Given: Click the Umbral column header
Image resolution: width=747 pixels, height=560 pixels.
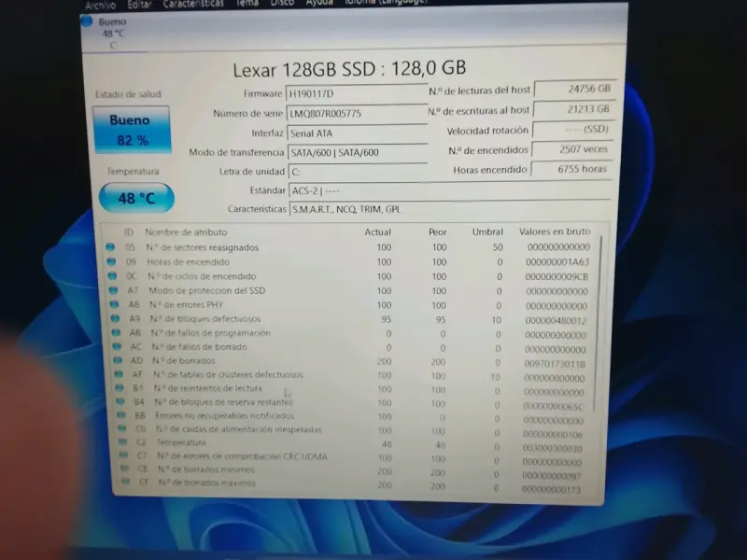Looking at the screenshot, I should click(x=487, y=231).
